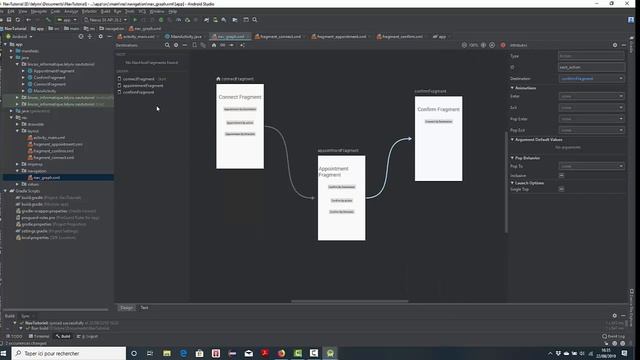Screen dimensions: 640x360
Task: Open Enter animation dropdown
Action: [591, 96]
